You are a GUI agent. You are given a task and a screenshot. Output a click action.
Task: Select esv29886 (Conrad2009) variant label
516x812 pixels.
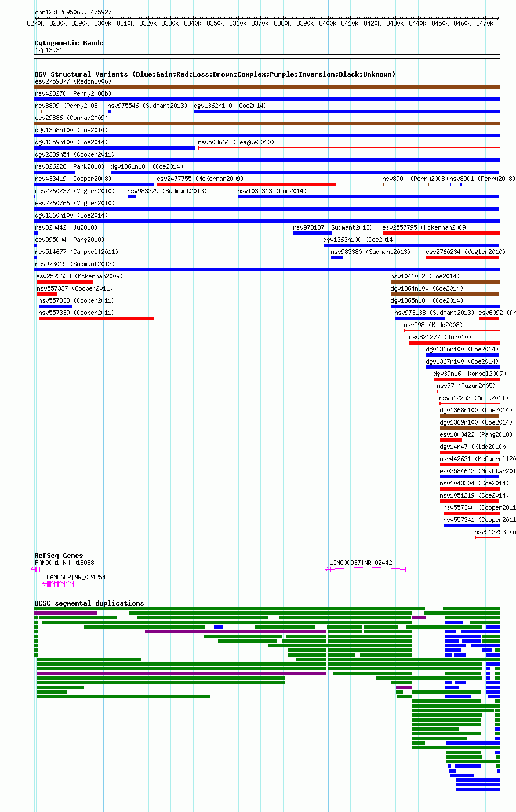tap(71, 118)
